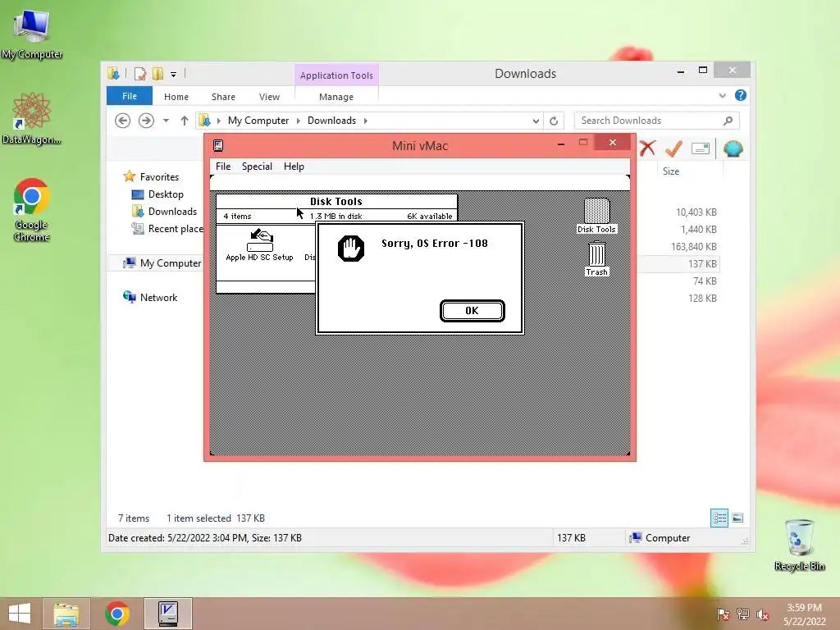Select the Trash icon in Mini vMac
840x630 pixels.
click(x=597, y=258)
